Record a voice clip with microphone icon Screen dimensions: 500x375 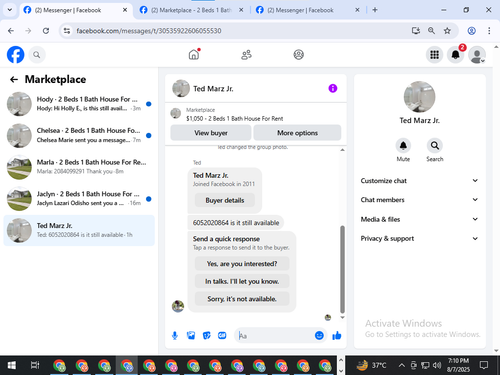tap(175, 335)
